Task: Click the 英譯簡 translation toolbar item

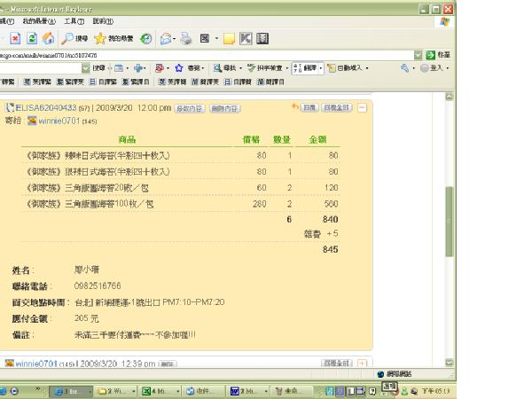Action: tap(173, 82)
